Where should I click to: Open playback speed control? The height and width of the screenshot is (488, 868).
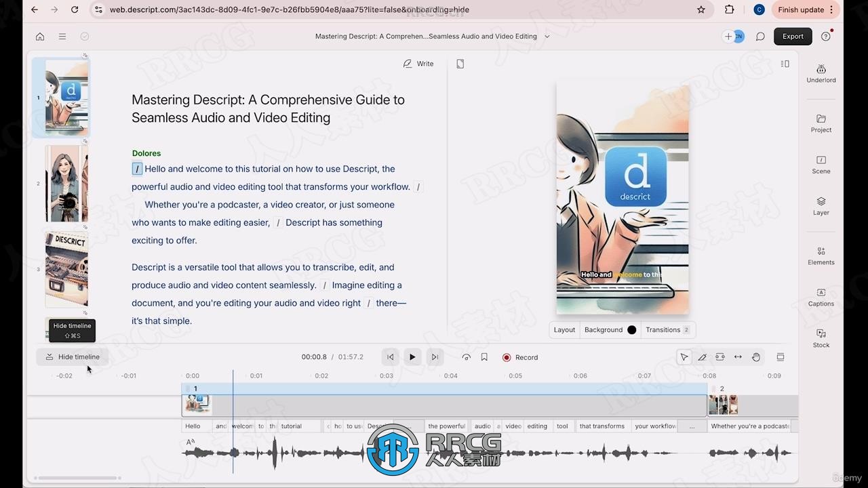click(467, 357)
